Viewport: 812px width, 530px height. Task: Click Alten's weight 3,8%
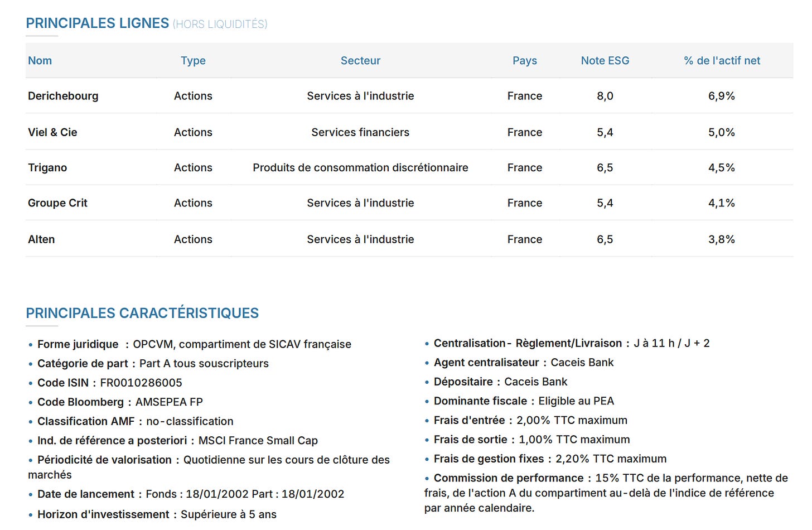[x=722, y=239]
